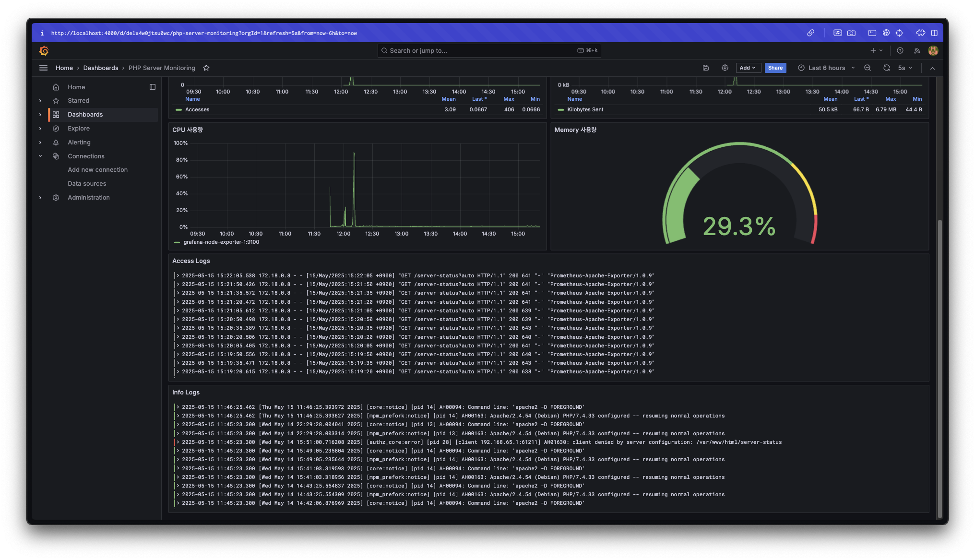This screenshot has width=975, height=560.
Task: Click the zoom out time range icon
Action: tap(868, 68)
